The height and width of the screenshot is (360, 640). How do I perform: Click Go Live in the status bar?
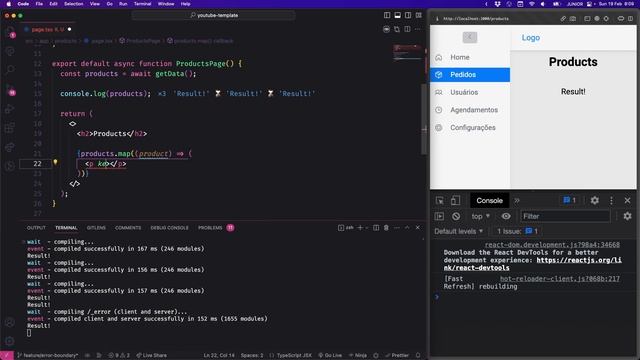coord(330,356)
